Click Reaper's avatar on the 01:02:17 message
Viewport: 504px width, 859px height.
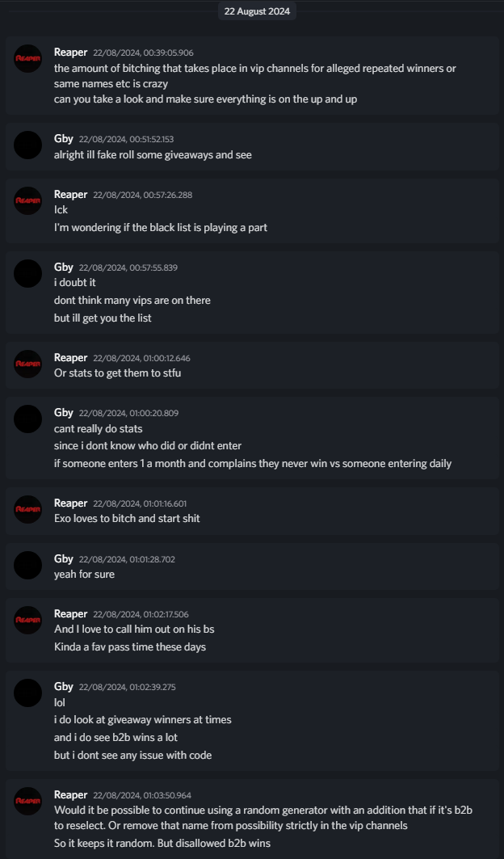28,620
